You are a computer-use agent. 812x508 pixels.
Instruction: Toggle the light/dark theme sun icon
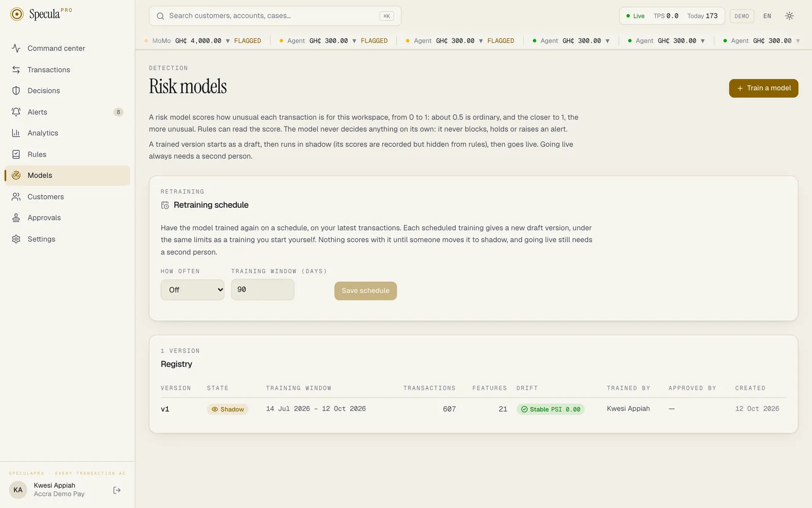(789, 16)
